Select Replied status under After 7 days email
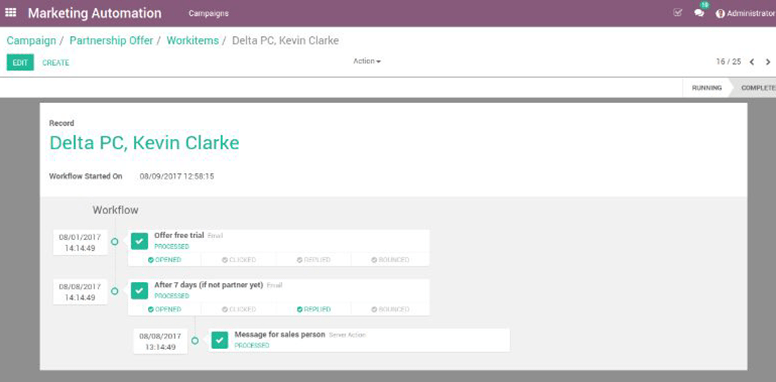Image resolution: width=776 pixels, height=382 pixels. coord(314,309)
